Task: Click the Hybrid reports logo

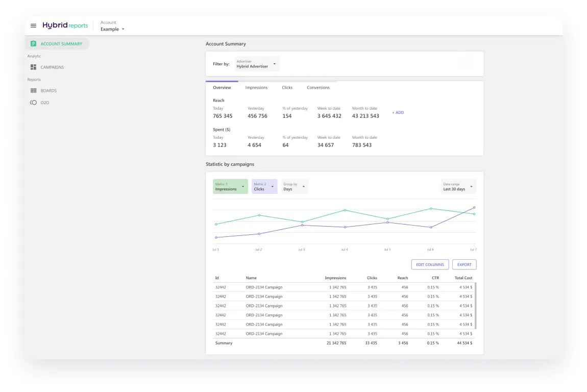Action: coord(65,25)
